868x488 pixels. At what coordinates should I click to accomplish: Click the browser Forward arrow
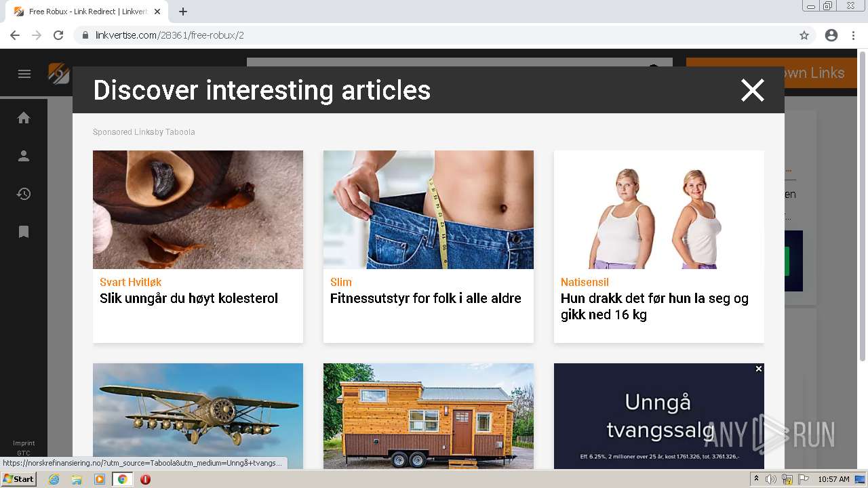[37, 35]
